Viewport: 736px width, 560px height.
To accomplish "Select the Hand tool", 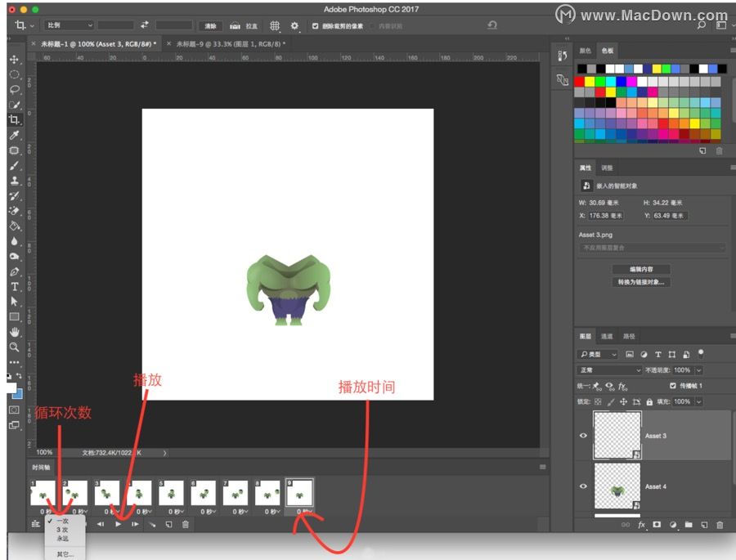I will click(14, 332).
